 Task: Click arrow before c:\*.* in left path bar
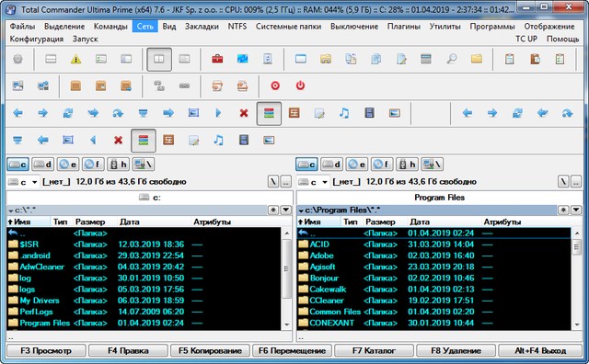click(11, 210)
